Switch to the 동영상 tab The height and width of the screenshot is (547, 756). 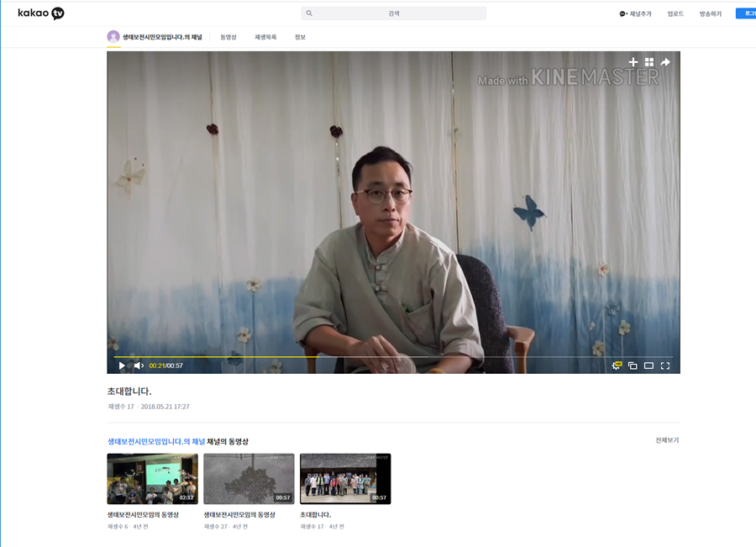coord(228,37)
